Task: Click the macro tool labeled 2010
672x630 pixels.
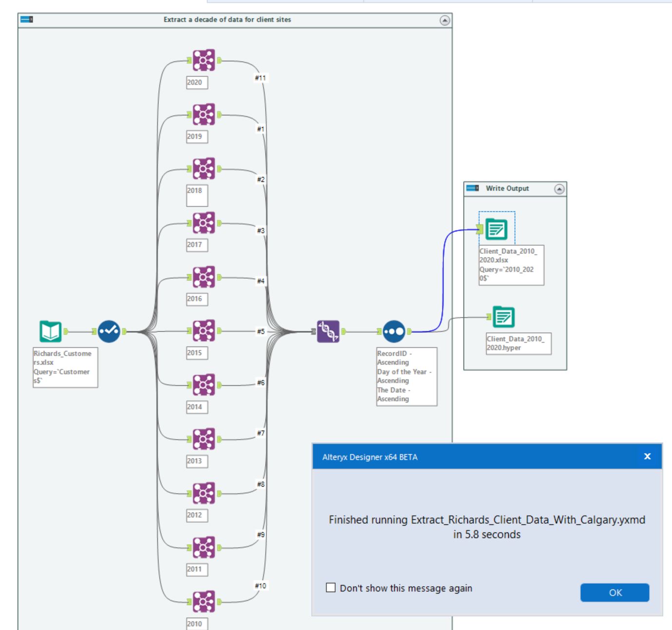Action: pos(204,602)
